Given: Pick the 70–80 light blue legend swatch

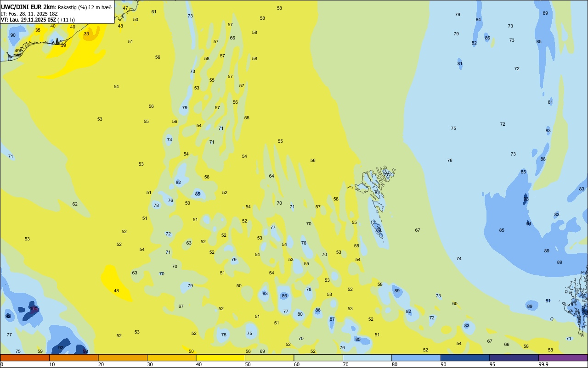Looking at the screenshot, I should coord(367,357).
